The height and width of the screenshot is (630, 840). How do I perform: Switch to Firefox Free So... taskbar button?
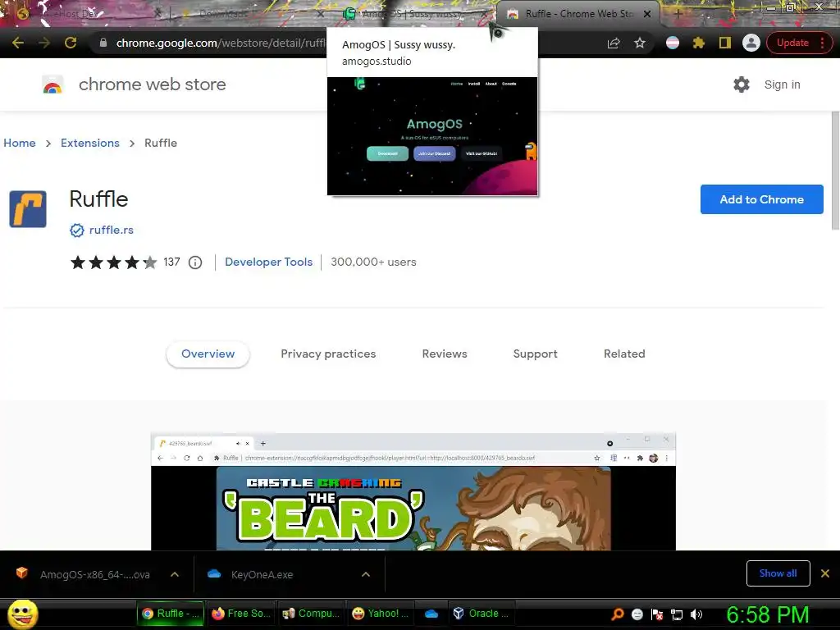(241, 614)
